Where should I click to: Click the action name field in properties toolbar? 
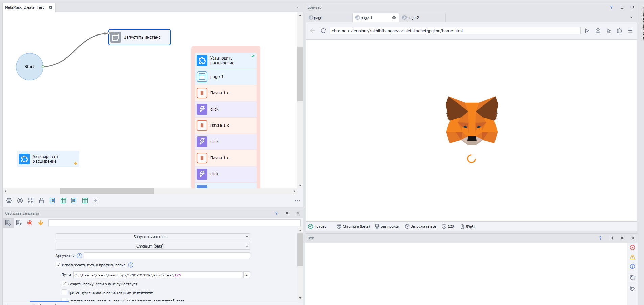pos(174,223)
